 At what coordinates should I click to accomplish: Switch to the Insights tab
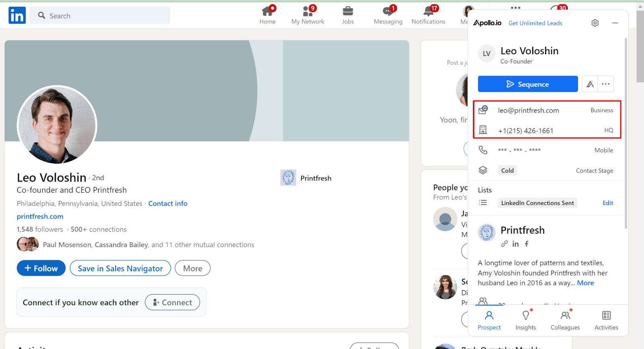[526, 320]
